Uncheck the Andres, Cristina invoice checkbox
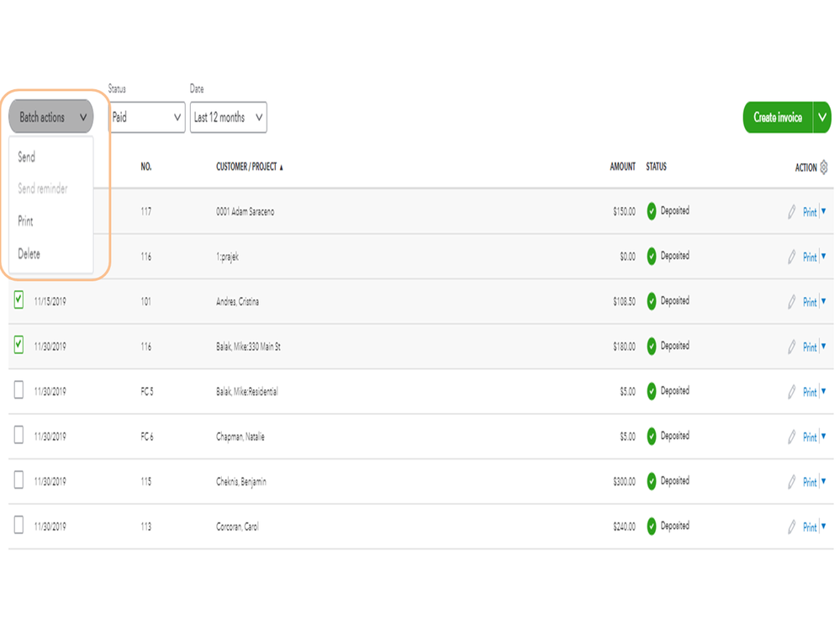 (x=18, y=299)
